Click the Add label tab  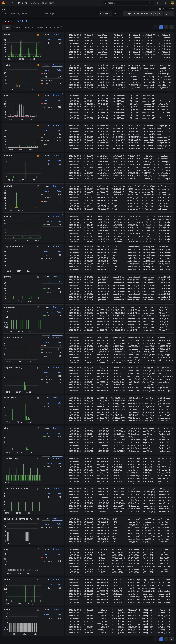[23, 21]
